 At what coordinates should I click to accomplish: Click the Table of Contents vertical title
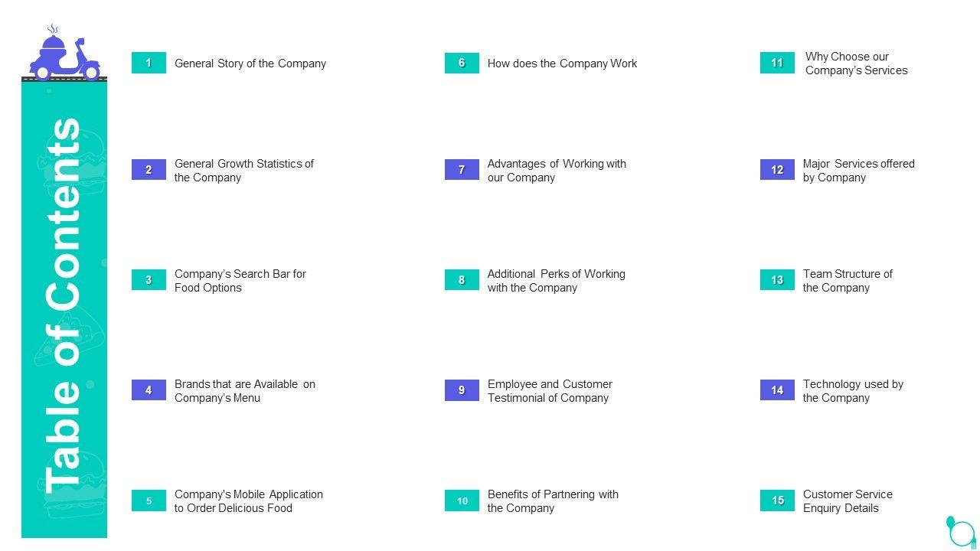64,306
